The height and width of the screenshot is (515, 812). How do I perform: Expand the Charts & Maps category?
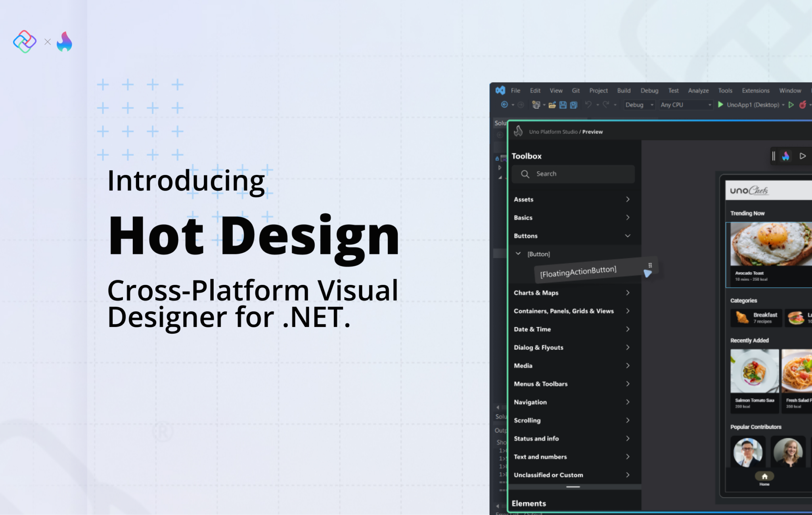point(628,293)
